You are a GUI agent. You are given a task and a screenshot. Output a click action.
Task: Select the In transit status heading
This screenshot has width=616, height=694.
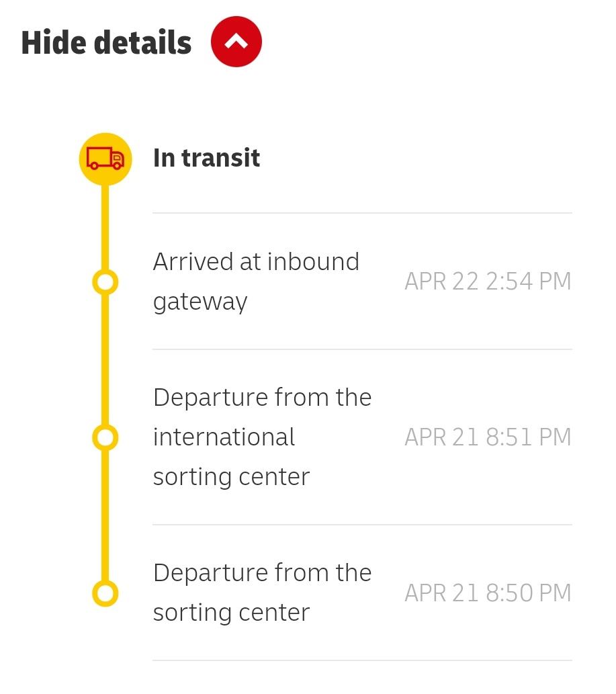[x=206, y=158]
